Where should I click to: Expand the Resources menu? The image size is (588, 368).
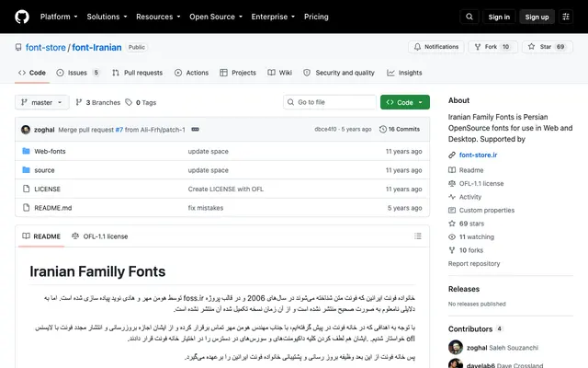click(158, 17)
